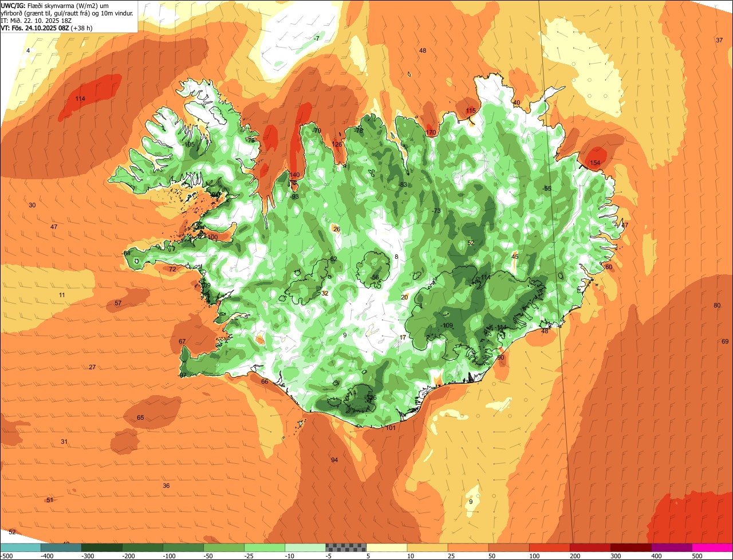Click the red 200 to 300 legend swatch
733x560 pixels.
[x=590, y=547]
